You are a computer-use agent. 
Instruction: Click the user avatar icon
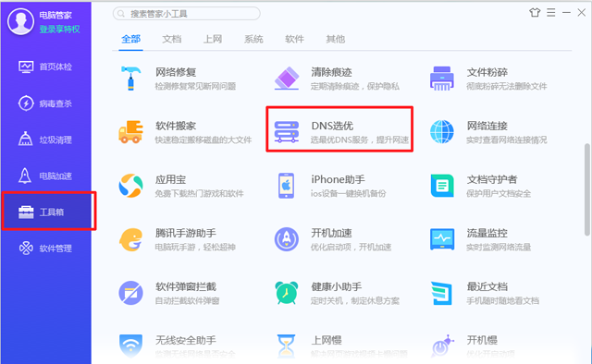point(20,21)
